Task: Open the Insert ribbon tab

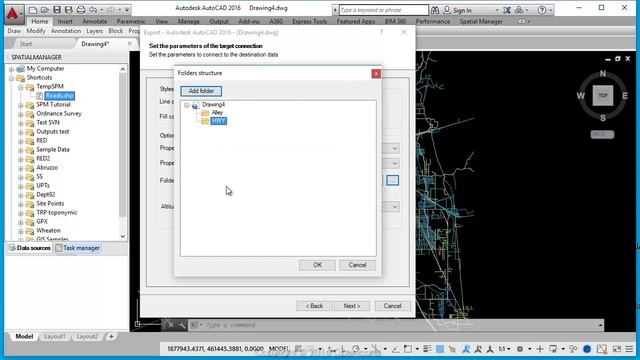Action: point(65,21)
